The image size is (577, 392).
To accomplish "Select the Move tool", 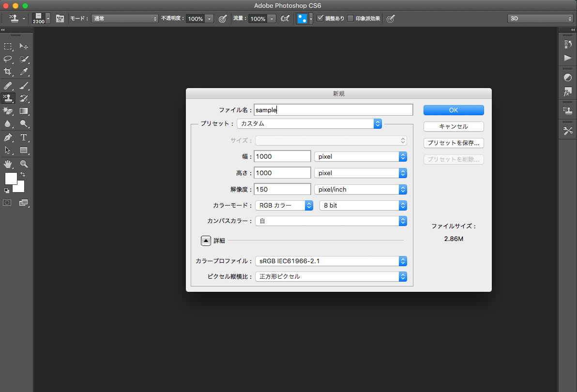I will coord(24,46).
